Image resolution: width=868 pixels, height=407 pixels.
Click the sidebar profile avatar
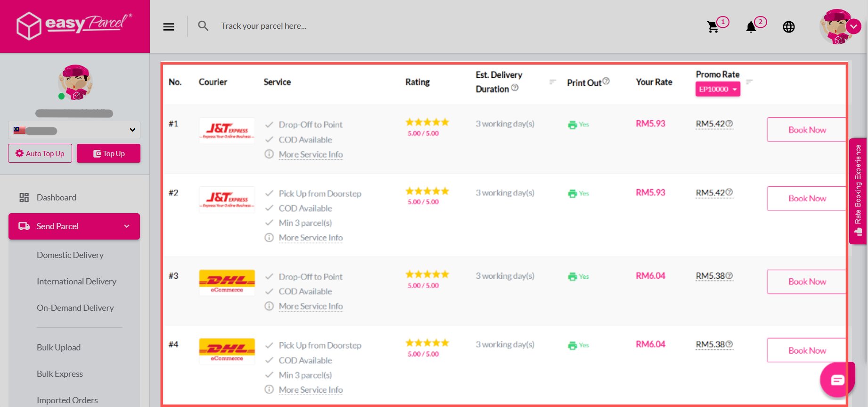[x=75, y=82]
